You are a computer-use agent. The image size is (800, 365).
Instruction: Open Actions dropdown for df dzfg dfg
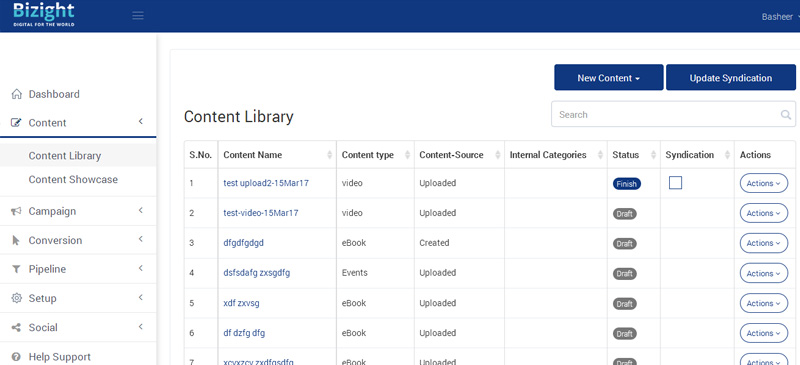[x=764, y=333]
